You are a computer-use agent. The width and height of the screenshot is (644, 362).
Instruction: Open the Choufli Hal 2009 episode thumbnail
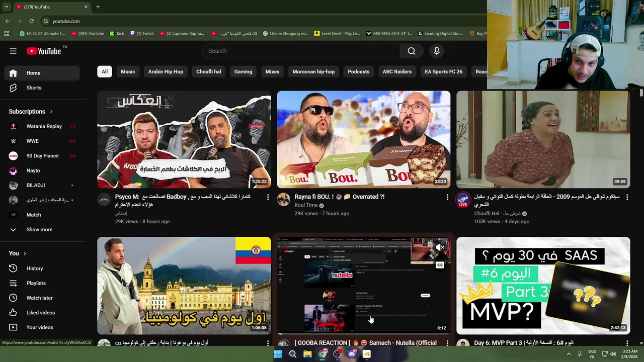[x=543, y=139]
